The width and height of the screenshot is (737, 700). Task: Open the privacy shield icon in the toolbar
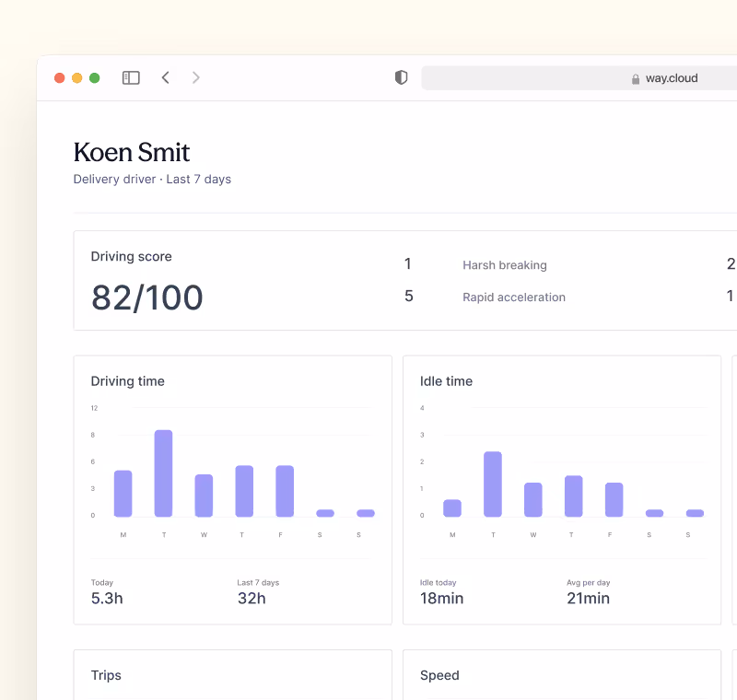click(x=401, y=77)
